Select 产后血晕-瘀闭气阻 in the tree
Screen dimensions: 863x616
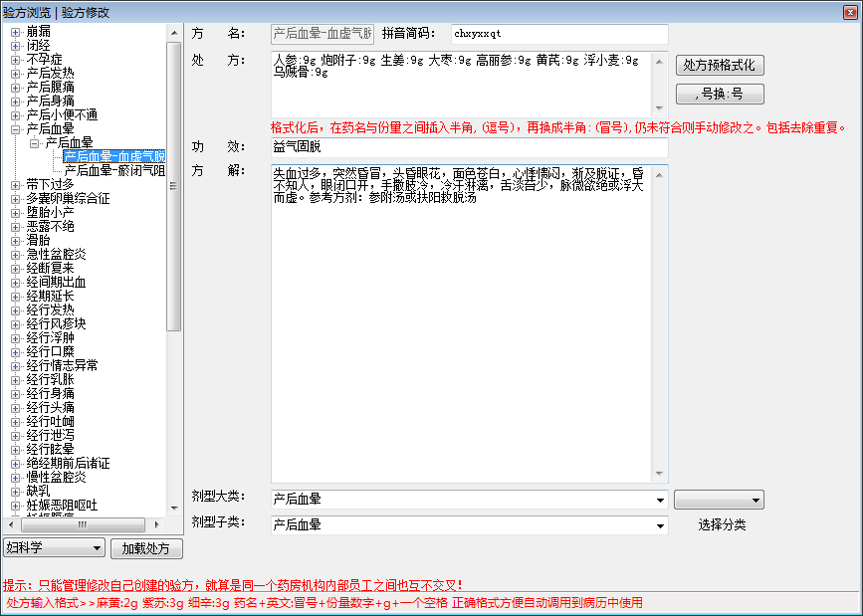point(114,170)
